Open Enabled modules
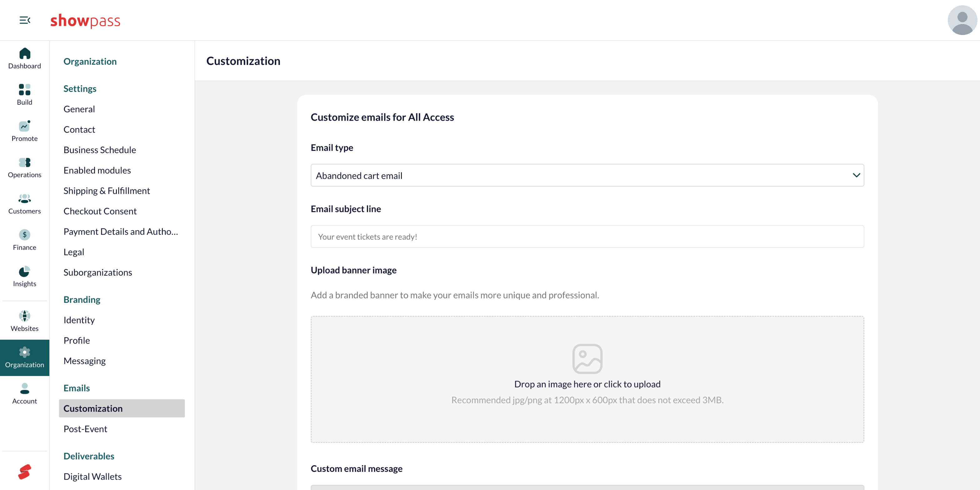The width and height of the screenshot is (980, 490). (x=97, y=170)
